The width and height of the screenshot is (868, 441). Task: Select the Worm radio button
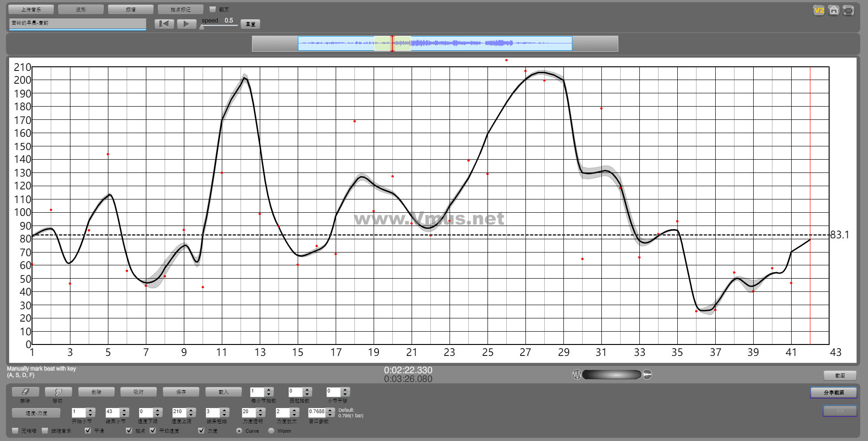271,430
